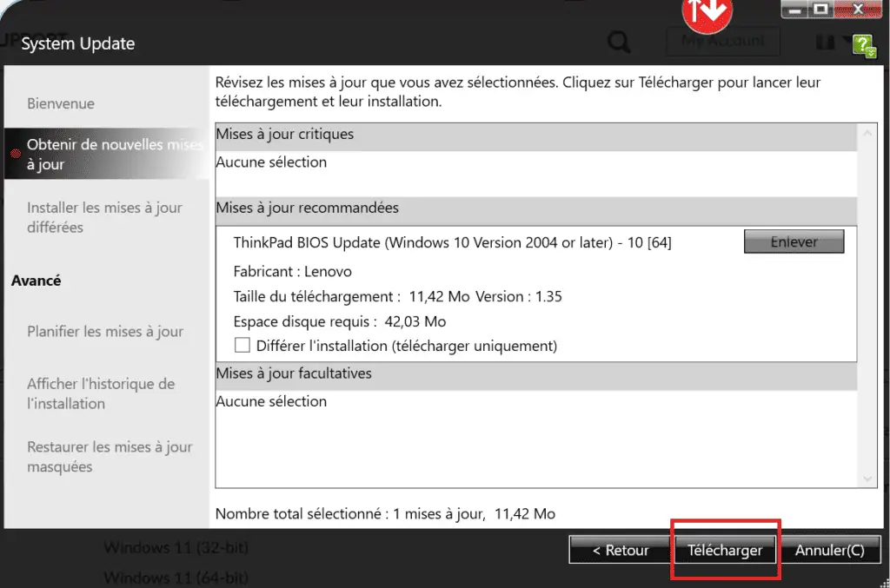890x588 pixels.
Task: Click the Version : 1.35 text
Action: pyautogui.click(x=518, y=296)
